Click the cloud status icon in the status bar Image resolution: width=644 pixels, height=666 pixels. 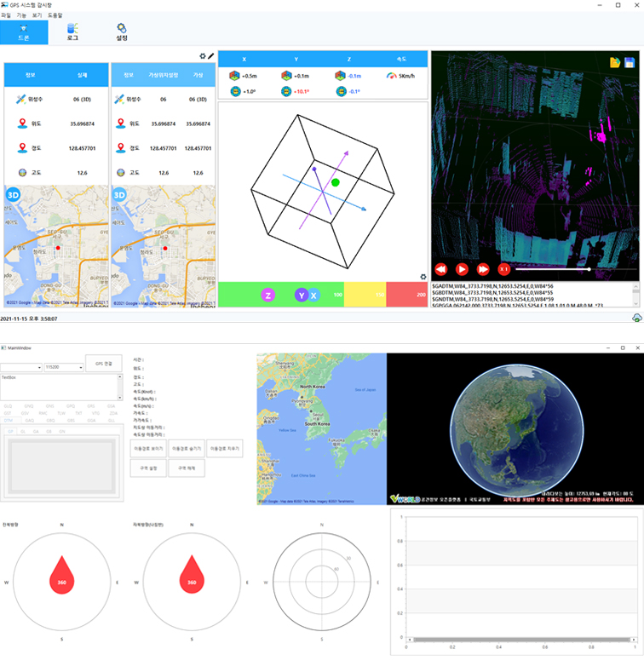635,318
